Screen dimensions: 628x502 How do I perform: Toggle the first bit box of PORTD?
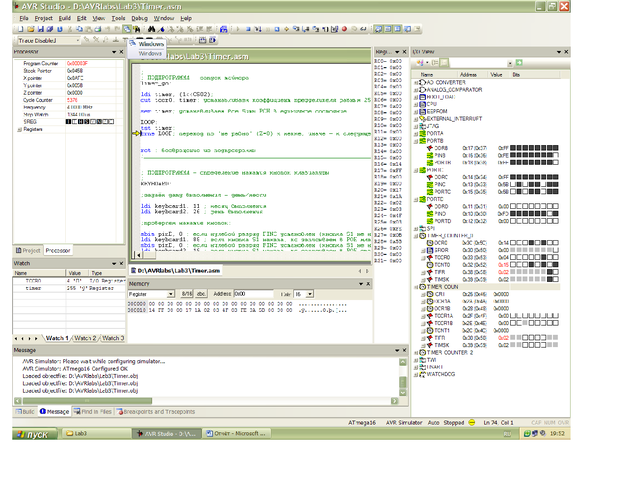513,221
